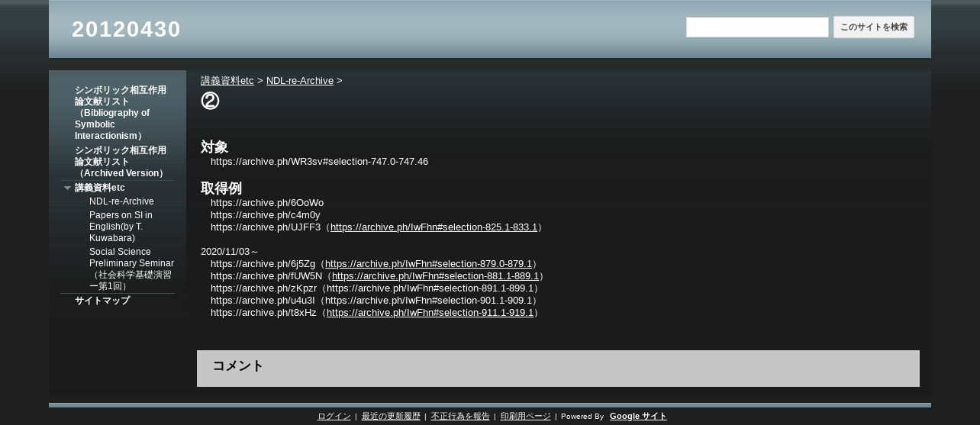The image size is (980, 425).
Task: Open Papers on SI in English sidebar item
Action: coord(121,227)
